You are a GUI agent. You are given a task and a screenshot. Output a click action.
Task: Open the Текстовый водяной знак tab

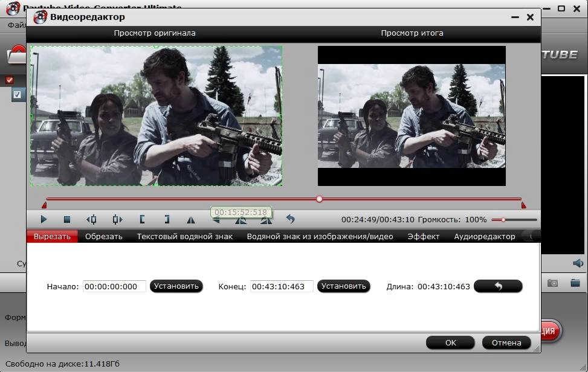pyautogui.click(x=184, y=236)
